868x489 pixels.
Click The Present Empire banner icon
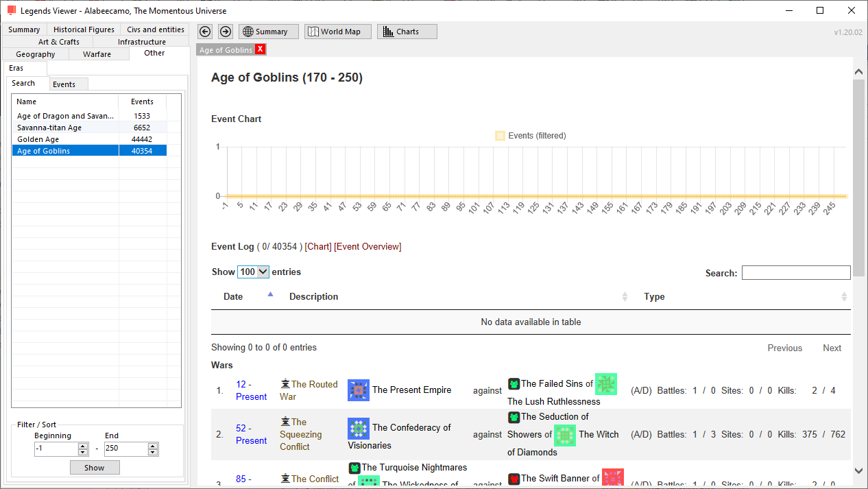pos(359,390)
